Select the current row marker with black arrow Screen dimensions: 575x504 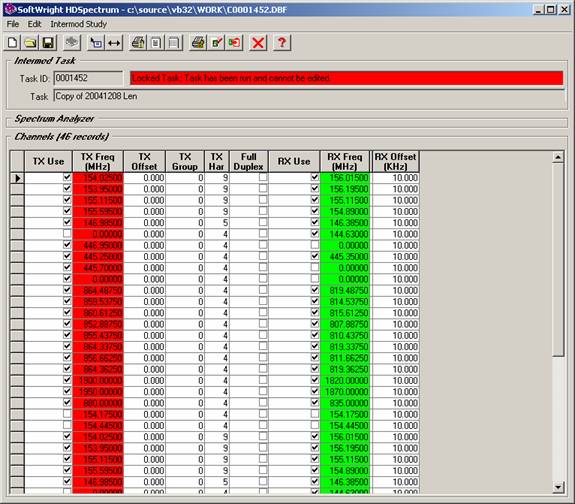[17, 178]
